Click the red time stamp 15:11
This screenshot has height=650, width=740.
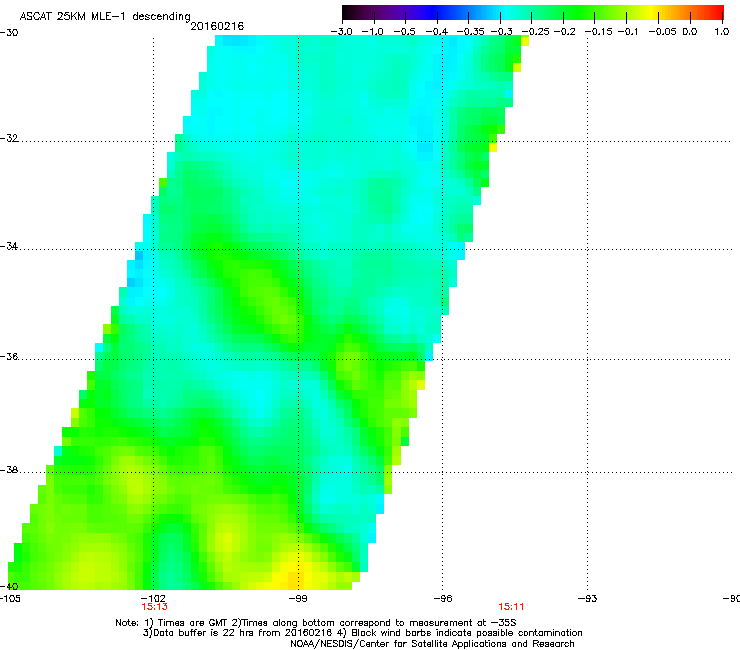click(x=511, y=607)
